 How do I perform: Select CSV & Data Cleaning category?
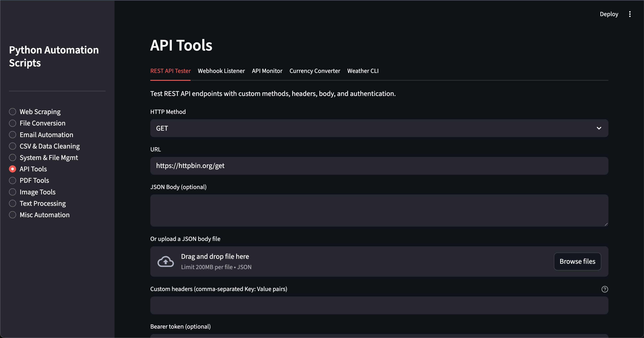13,146
